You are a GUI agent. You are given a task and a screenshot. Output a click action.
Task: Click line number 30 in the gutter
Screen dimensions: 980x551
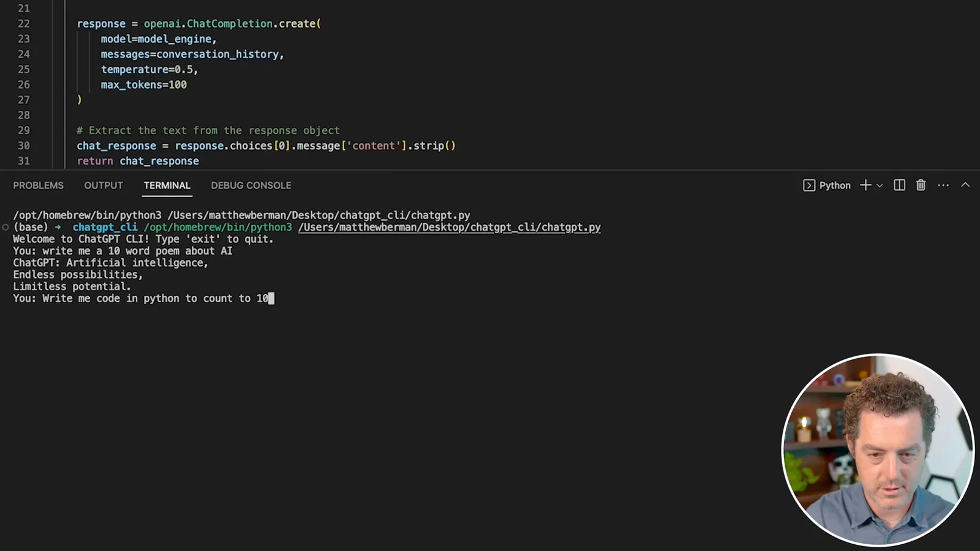coord(24,146)
